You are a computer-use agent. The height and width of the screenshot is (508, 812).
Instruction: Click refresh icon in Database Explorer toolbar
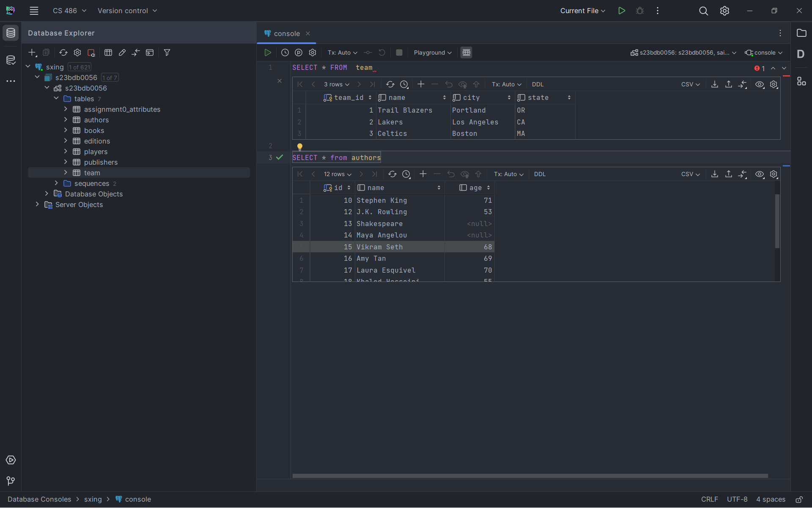(63, 52)
